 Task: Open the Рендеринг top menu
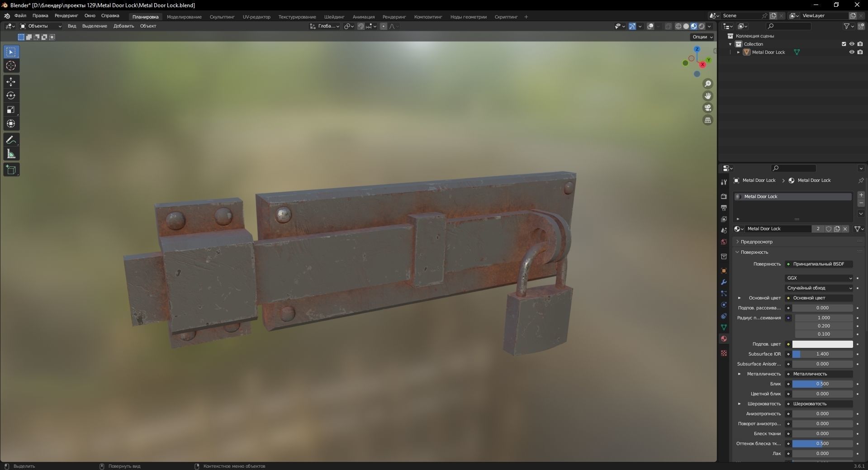(66, 15)
